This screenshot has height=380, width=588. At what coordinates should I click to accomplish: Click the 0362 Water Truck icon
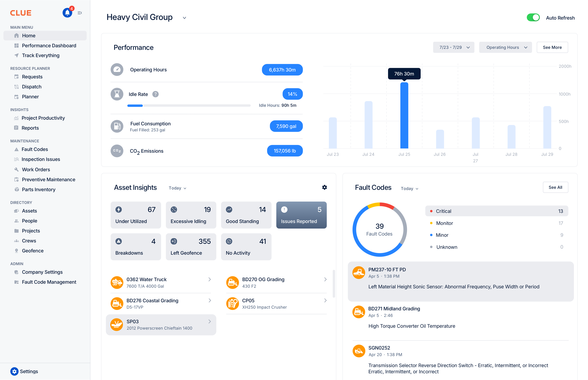coord(117,283)
